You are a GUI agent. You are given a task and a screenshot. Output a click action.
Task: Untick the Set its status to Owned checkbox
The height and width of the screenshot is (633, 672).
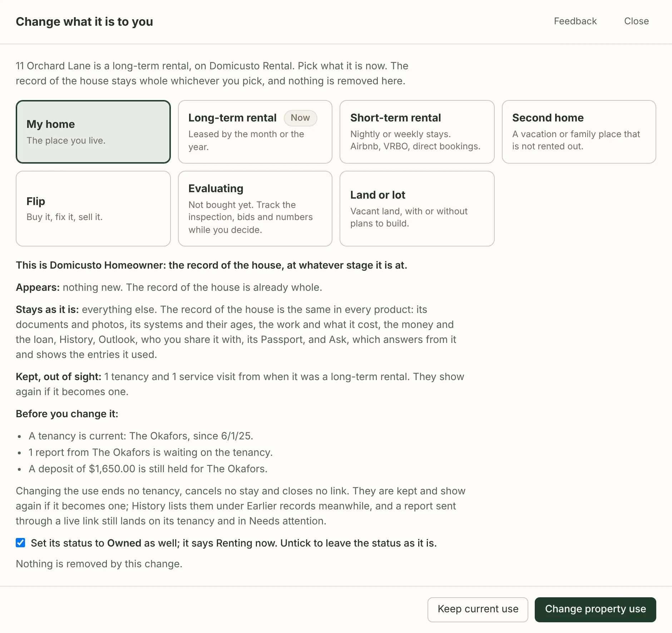[x=20, y=543]
